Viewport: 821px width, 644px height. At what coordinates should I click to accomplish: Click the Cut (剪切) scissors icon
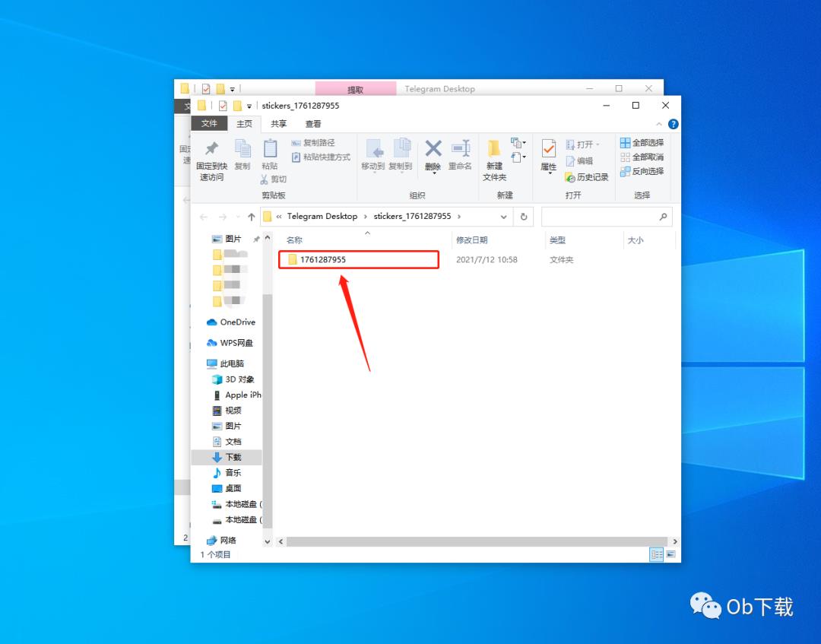[264, 179]
